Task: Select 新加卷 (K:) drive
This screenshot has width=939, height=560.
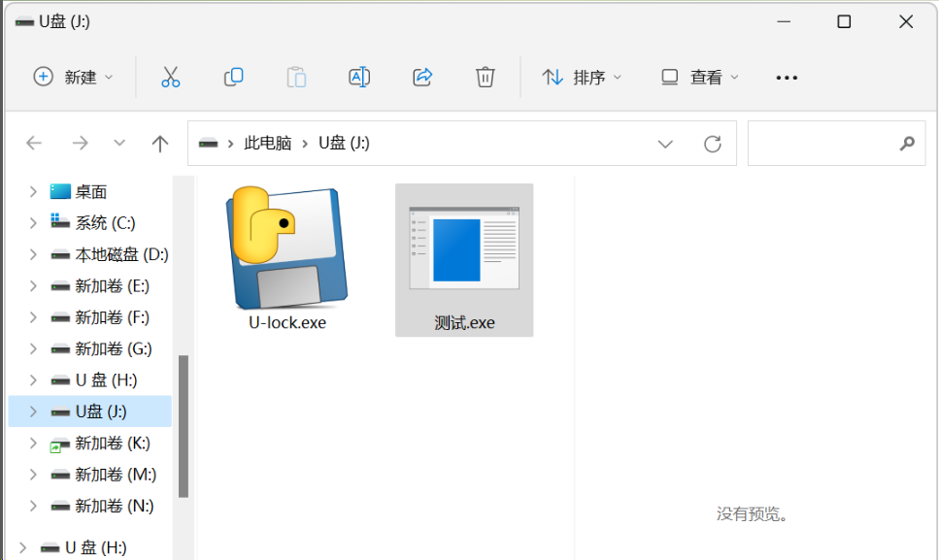Action: coord(90,443)
